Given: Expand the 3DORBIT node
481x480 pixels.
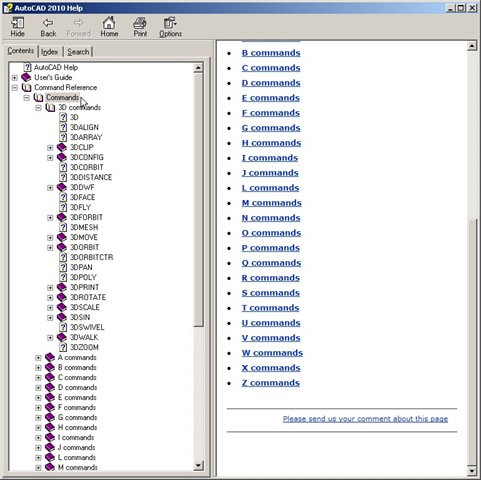Looking at the screenshot, I should (x=50, y=248).
